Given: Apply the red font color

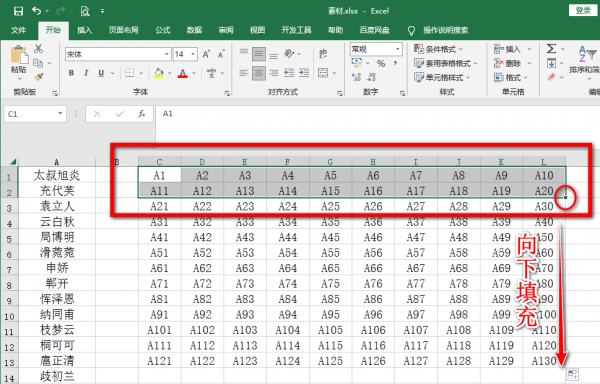Looking at the screenshot, I should pos(183,73).
